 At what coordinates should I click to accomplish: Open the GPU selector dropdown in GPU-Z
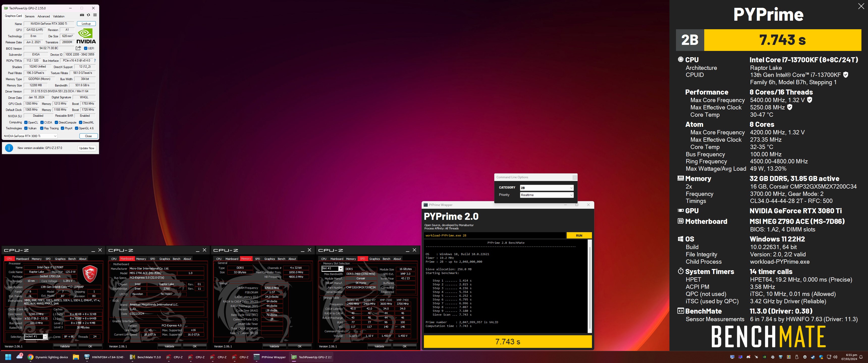[x=30, y=136]
